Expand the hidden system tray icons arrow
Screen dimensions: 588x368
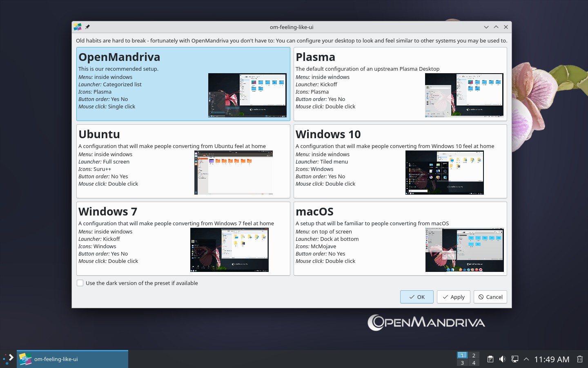pyautogui.click(x=526, y=359)
